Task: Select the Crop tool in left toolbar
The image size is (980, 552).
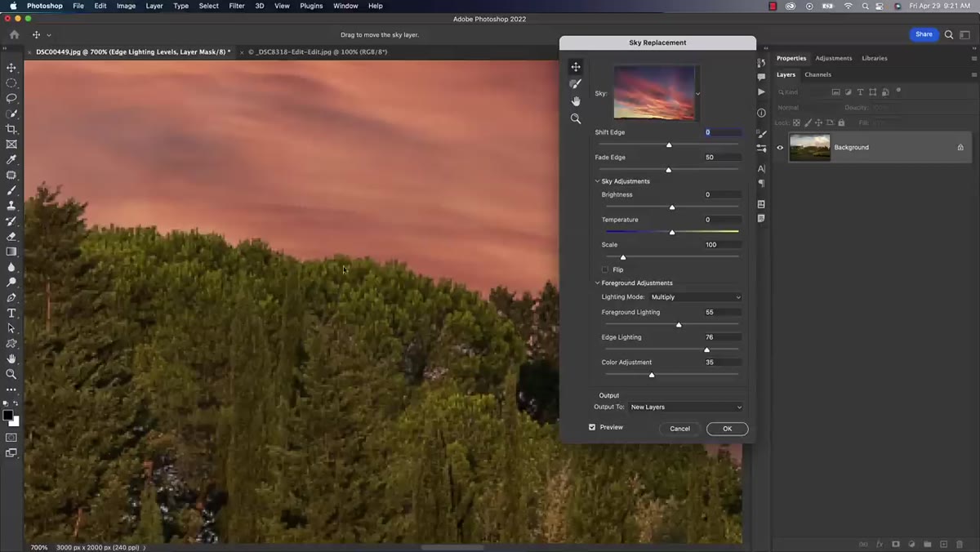Action: (x=11, y=129)
